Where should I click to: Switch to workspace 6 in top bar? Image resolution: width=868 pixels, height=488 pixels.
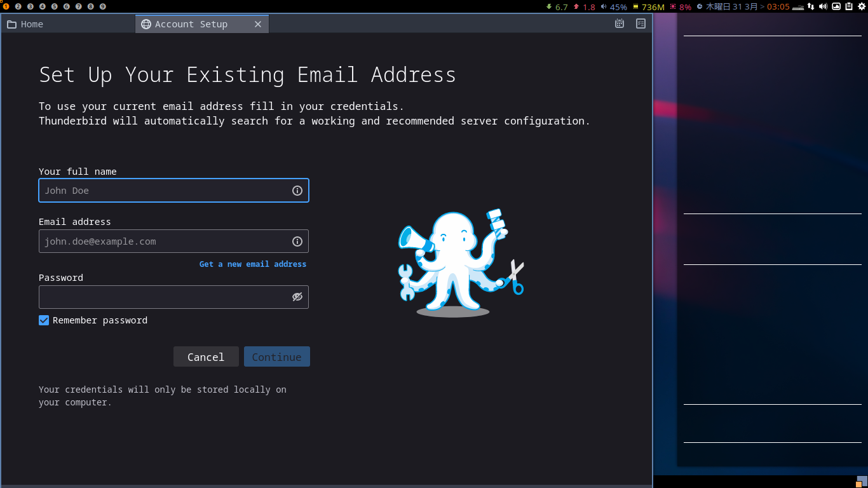67,6
